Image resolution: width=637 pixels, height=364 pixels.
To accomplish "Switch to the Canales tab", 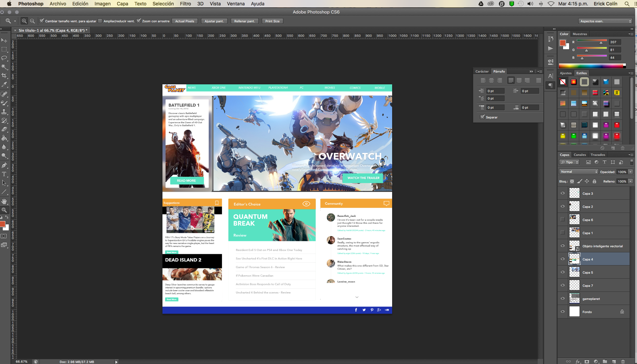I will [x=580, y=155].
